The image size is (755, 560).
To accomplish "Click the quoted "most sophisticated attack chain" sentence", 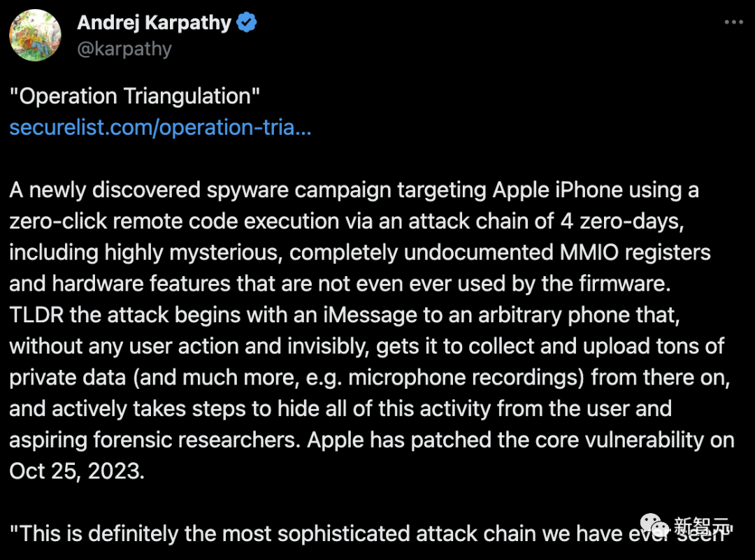I will click(364, 534).
